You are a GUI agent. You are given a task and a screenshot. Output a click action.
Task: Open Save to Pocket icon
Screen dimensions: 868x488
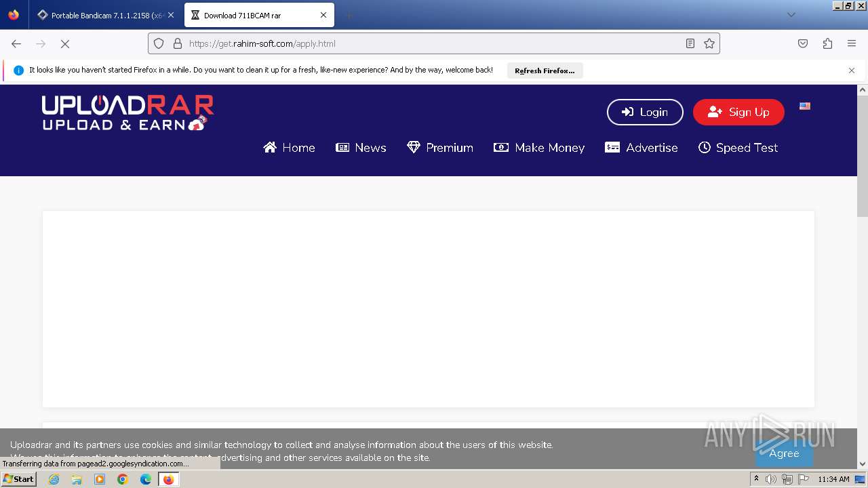tap(803, 43)
